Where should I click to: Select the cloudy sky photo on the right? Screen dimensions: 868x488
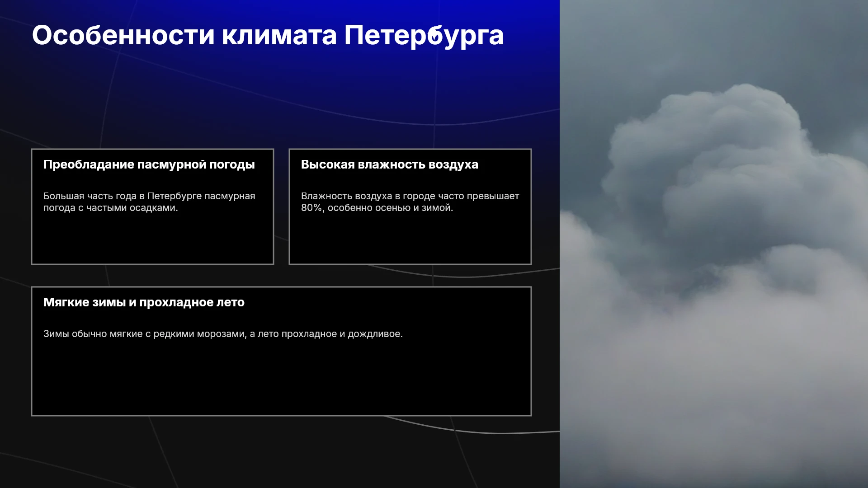714,244
